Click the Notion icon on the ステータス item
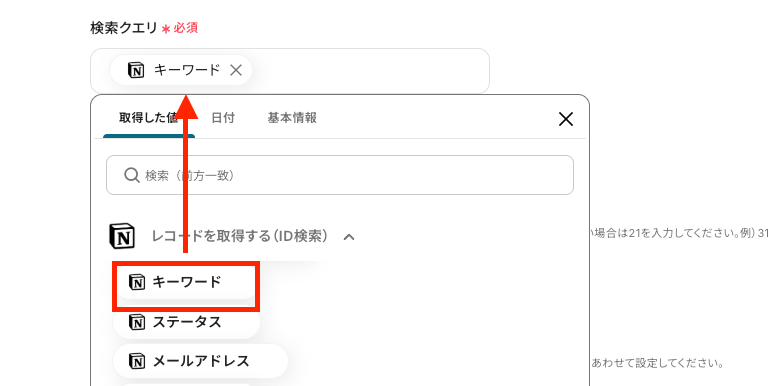Screen dimensions: 778x386 coord(136,322)
